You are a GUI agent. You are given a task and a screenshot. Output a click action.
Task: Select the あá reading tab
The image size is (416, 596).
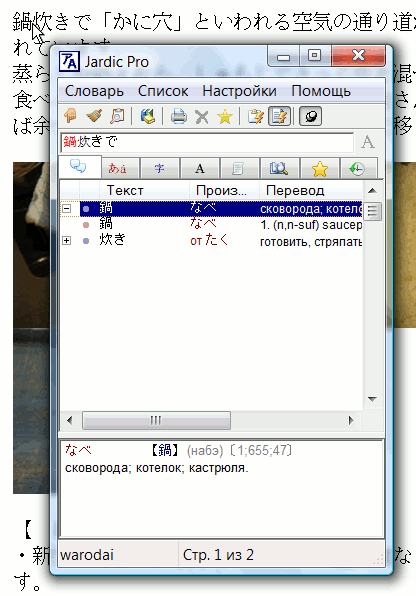120,168
